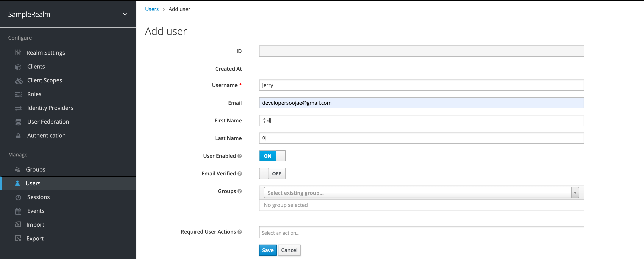644x259 pixels.
Task: Click the Identity Providers arrows icon
Action: (18, 108)
